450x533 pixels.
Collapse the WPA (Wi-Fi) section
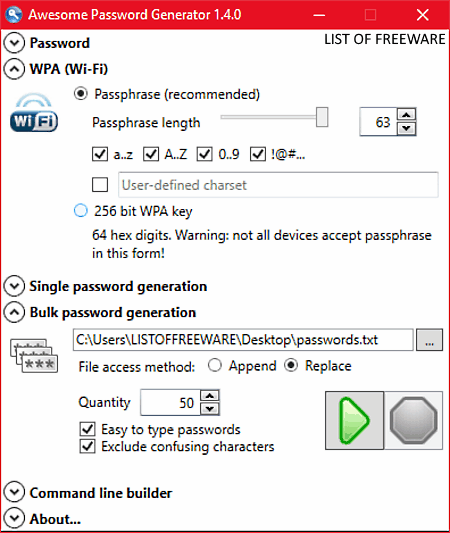coord(14,69)
